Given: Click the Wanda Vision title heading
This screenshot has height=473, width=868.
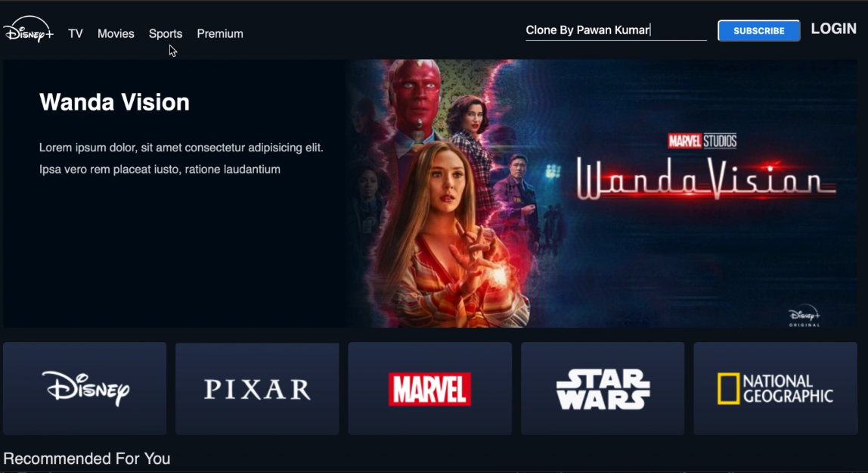Looking at the screenshot, I should click(115, 102).
